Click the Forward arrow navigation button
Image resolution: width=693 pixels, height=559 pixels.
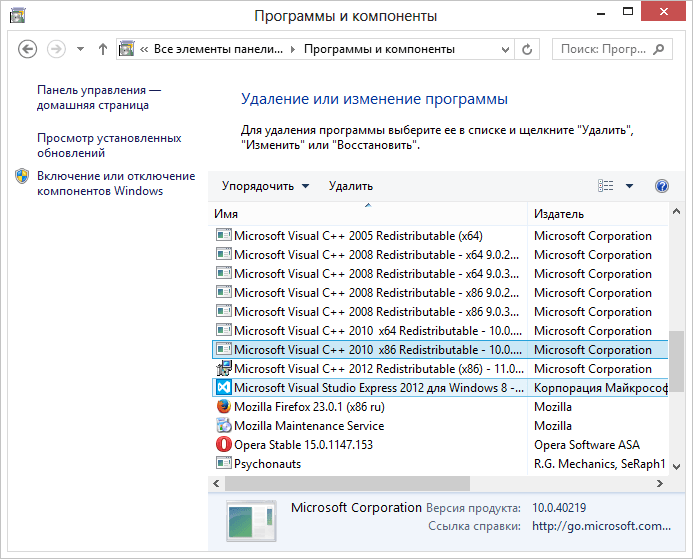[x=57, y=49]
